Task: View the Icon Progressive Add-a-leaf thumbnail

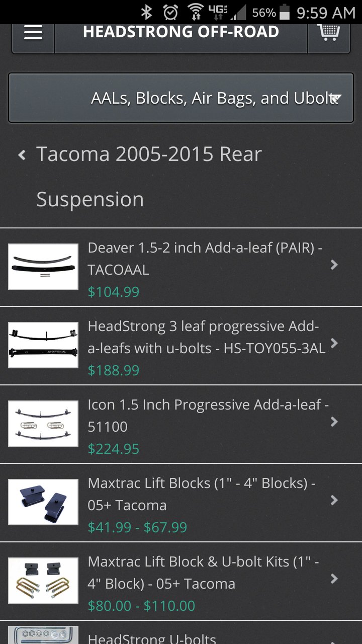Action: [x=43, y=424]
